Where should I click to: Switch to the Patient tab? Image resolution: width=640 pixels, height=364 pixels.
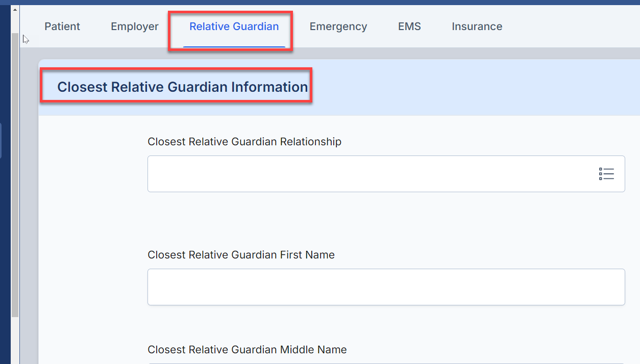click(x=62, y=27)
